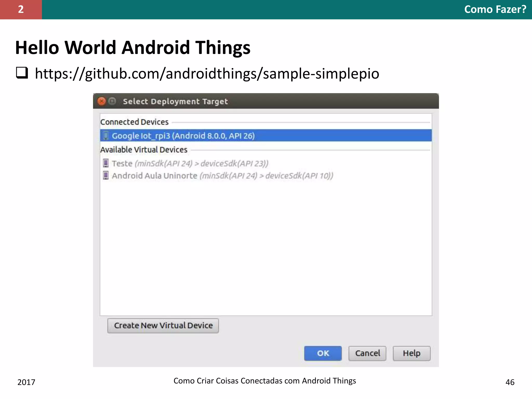Screen dimensions: 532x399
Task: Click the red section number 2 box
Action: point(21,10)
